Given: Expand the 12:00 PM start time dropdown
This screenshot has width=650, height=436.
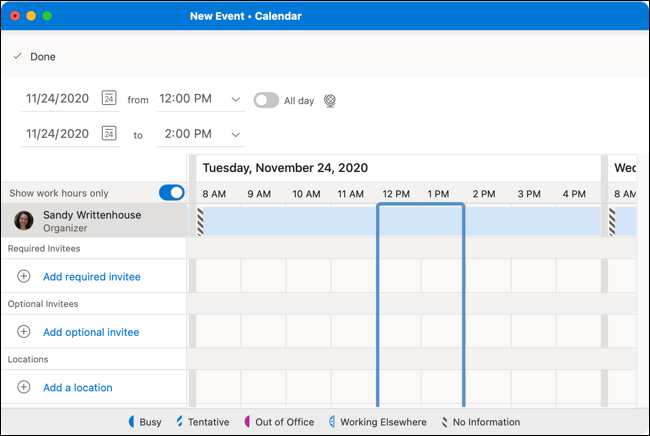Looking at the screenshot, I should 236,99.
